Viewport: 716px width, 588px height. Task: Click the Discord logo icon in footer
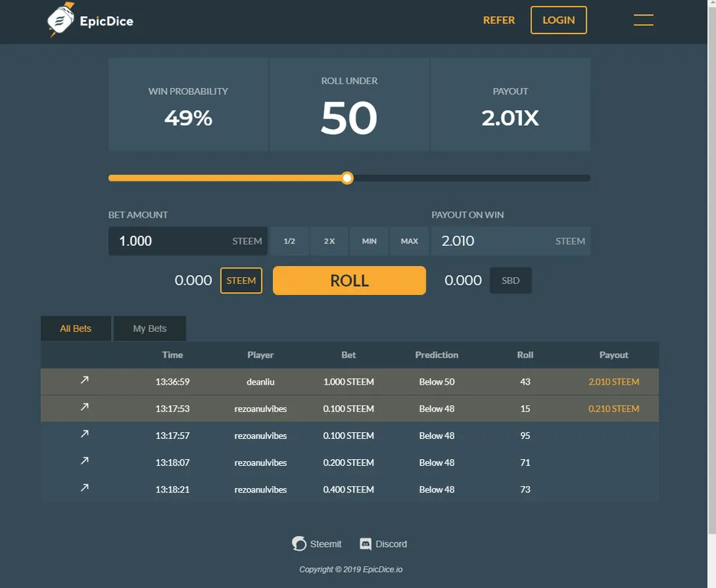pos(365,544)
